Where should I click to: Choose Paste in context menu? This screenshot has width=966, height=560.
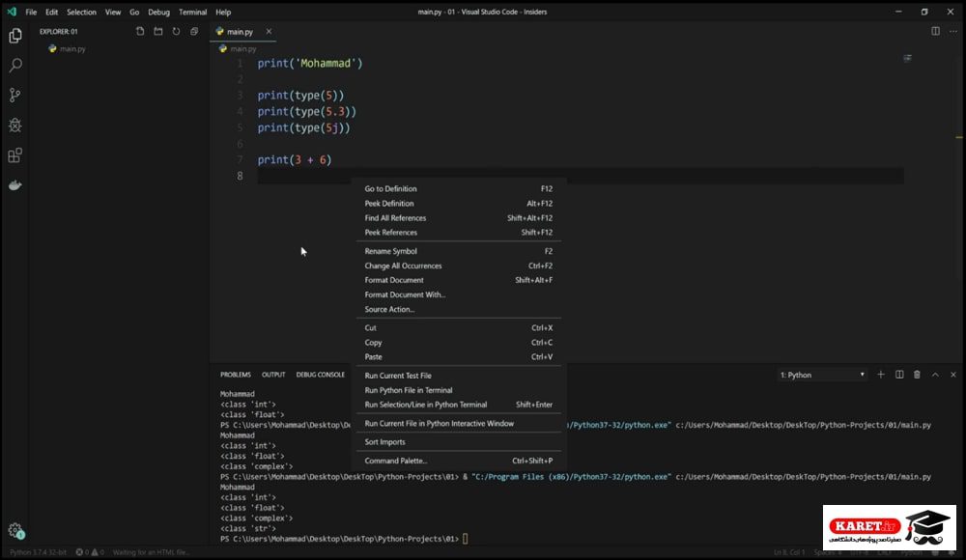(x=458, y=356)
